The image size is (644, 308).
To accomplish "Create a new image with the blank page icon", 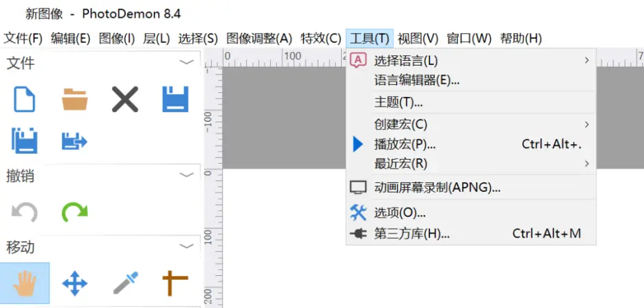I will (x=25, y=99).
